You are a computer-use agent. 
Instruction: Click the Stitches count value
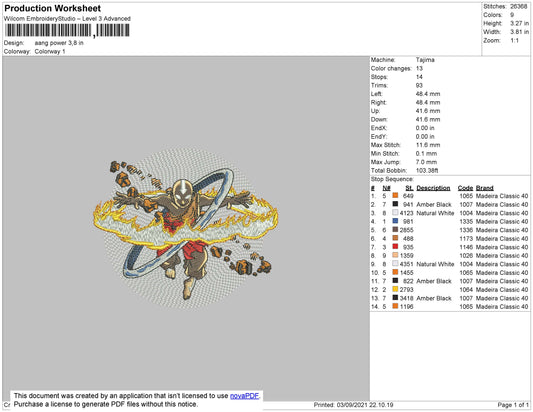coord(518,6)
